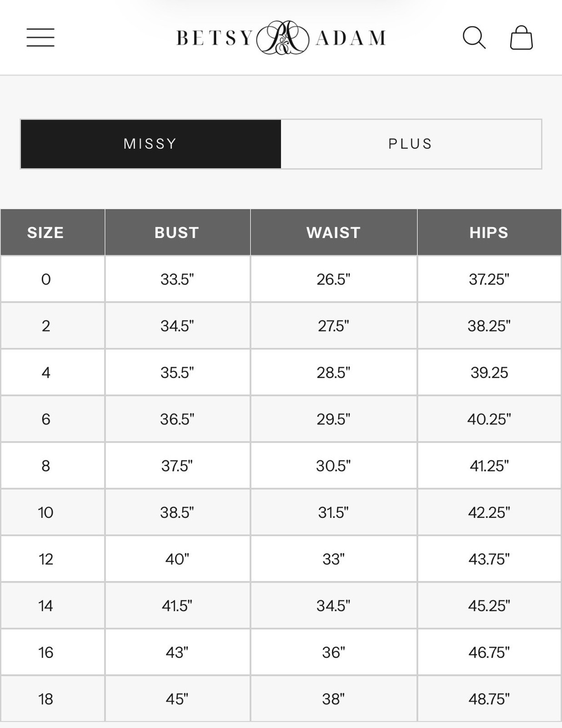Click the SIZE column header
Viewport: 562px width, 728px height.
pyautogui.click(x=45, y=233)
